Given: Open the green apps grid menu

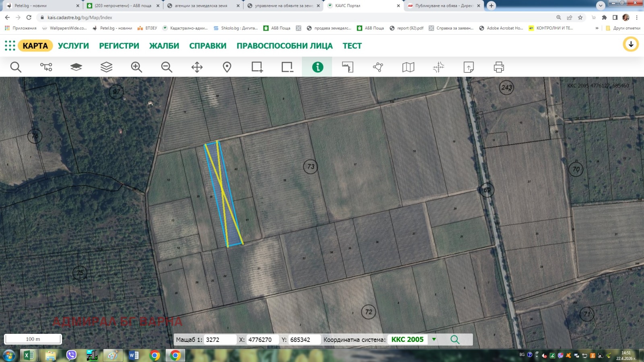Looking at the screenshot, I should pos(10,45).
